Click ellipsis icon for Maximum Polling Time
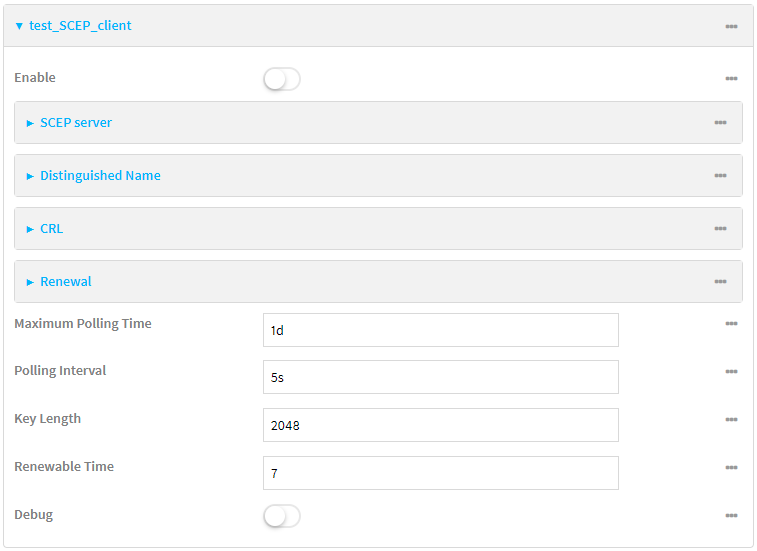The width and height of the screenshot is (757, 551). coord(731,324)
